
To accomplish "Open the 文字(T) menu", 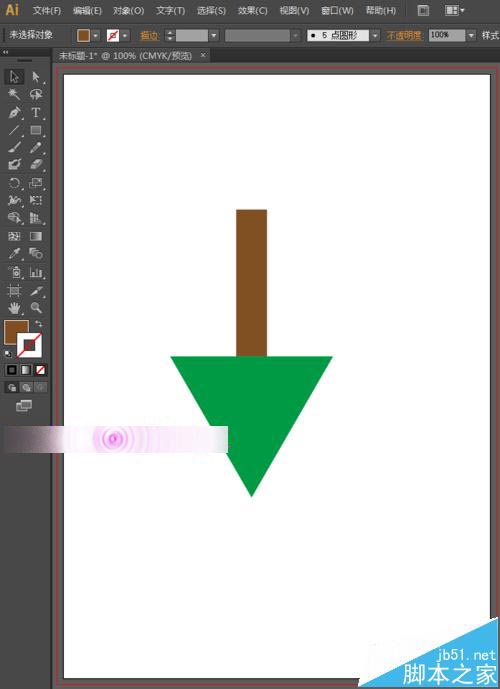I will pos(170,11).
